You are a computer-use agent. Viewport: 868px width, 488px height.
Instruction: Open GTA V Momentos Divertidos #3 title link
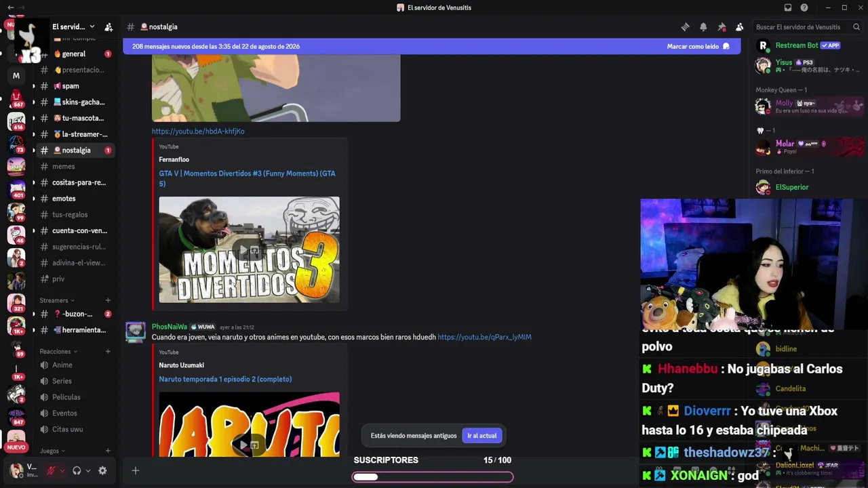click(x=248, y=178)
